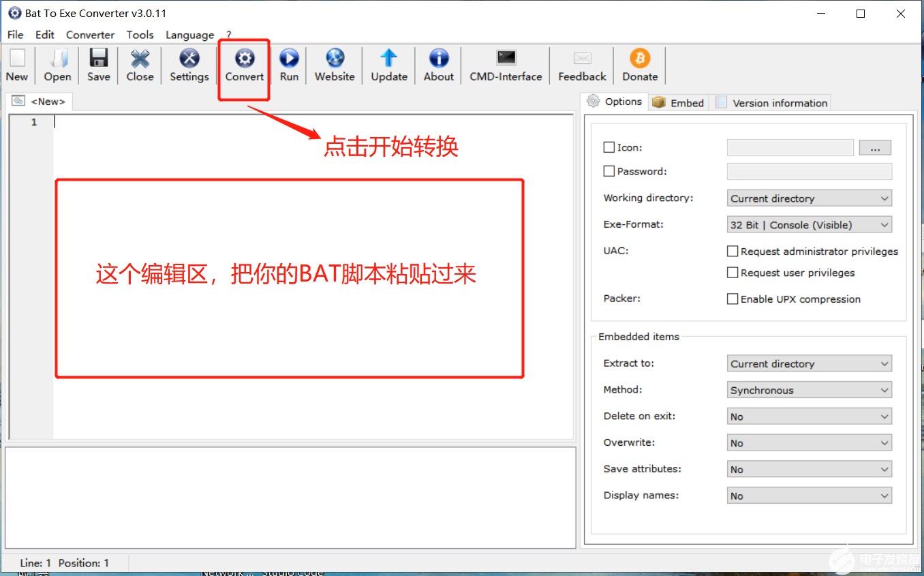Click the Delete on exit: label
This screenshot has height=576, width=924.
click(x=640, y=416)
